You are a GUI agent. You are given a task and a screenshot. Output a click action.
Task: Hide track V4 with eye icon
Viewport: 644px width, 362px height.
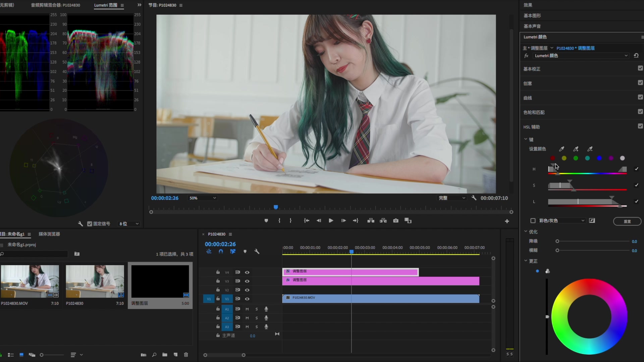pos(247,273)
